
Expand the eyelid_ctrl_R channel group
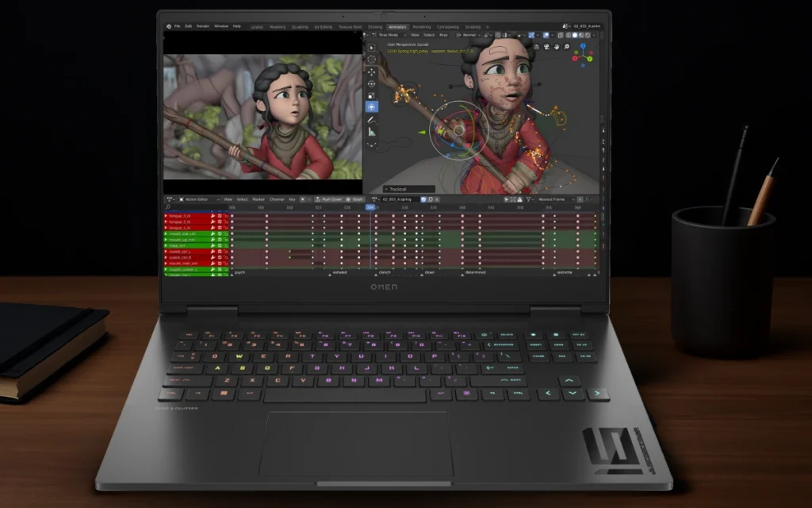pos(166,257)
